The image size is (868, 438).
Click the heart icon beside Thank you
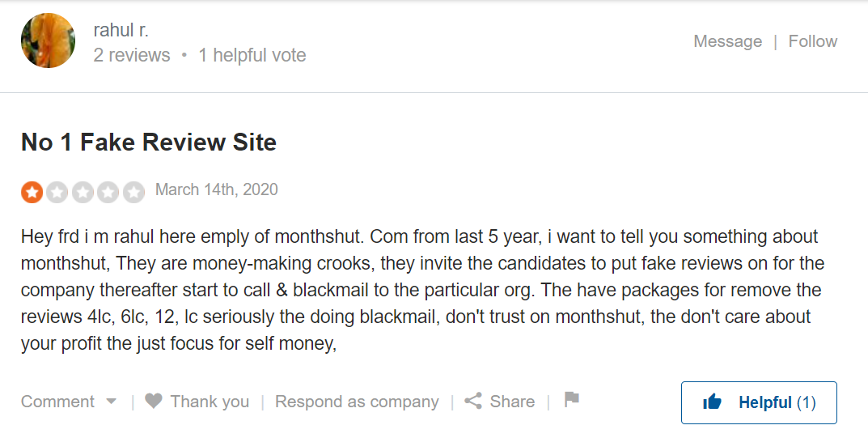coord(154,401)
